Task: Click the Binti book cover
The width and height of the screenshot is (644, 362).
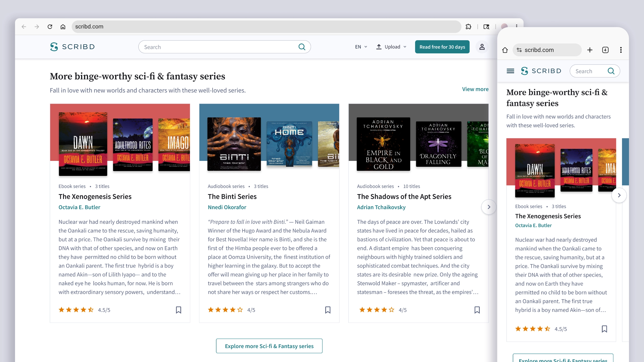Action: 234,144
